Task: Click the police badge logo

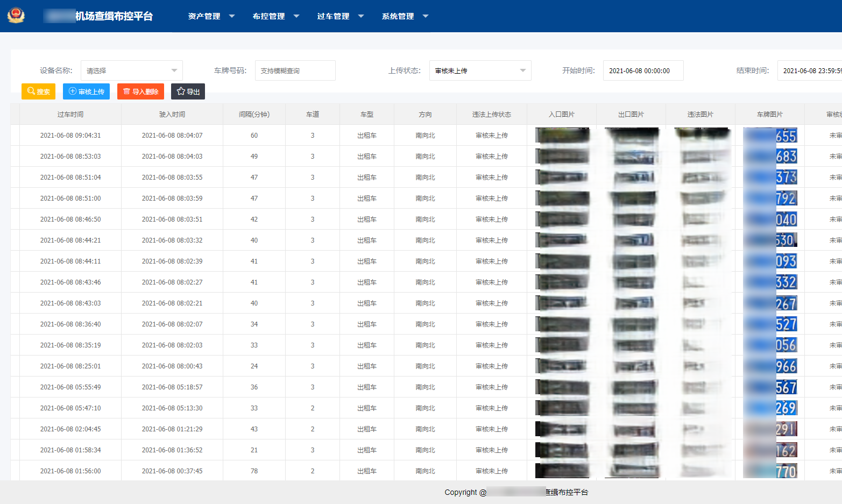Action: tap(16, 16)
